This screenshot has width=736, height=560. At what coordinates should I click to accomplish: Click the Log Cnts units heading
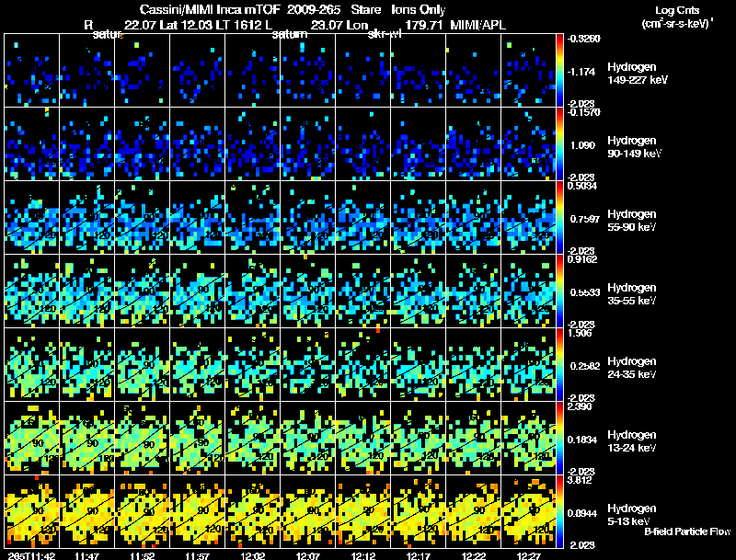(x=677, y=10)
